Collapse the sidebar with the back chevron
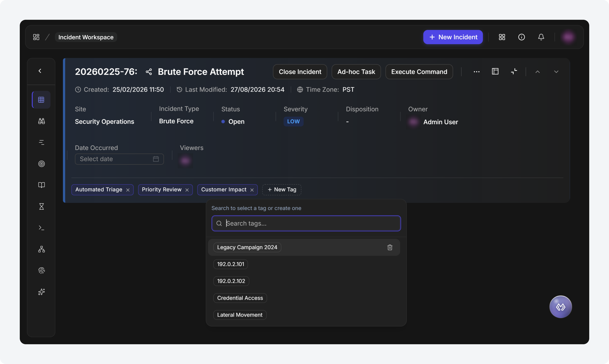609x364 pixels. click(40, 71)
